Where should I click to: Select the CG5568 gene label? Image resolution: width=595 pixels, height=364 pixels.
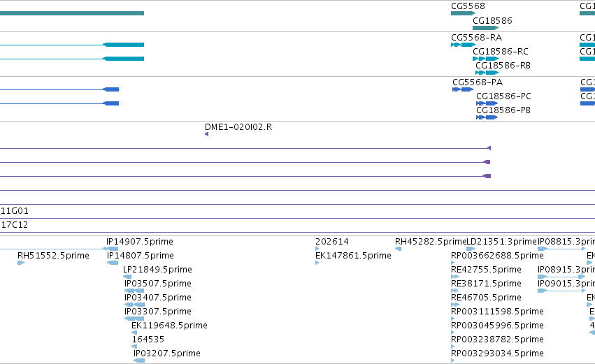tap(468, 6)
